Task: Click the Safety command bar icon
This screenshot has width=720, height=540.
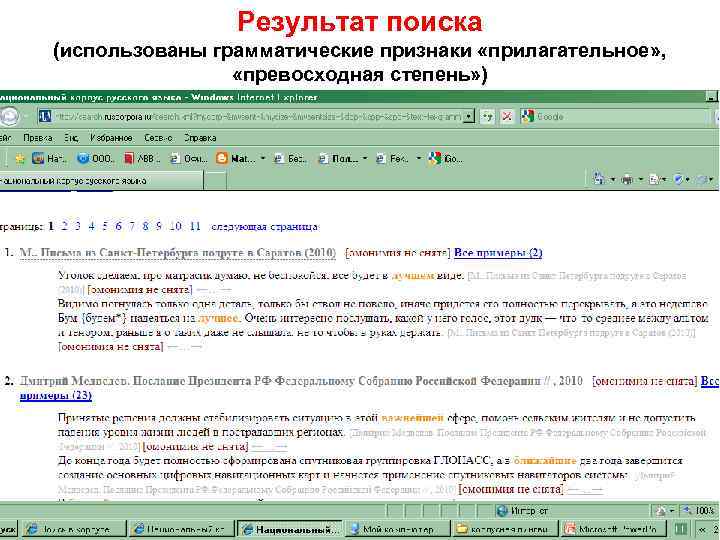Action: pos(678,180)
